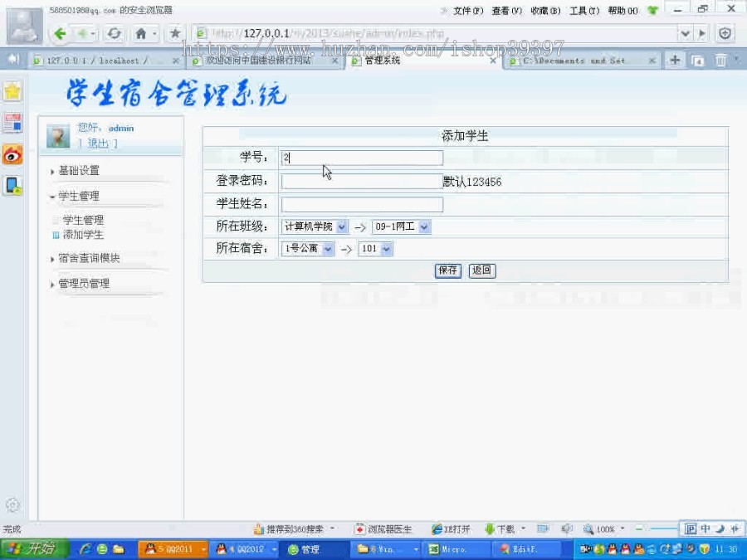Go forward with the pale green arrow
The height and width of the screenshot is (560, 747).
pos(82,34)
